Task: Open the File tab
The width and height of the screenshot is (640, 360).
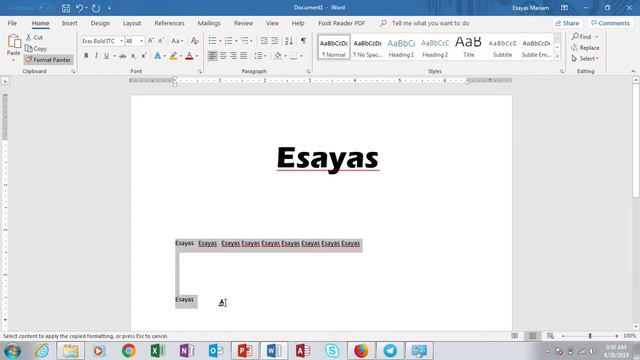Action: point(12,23)
